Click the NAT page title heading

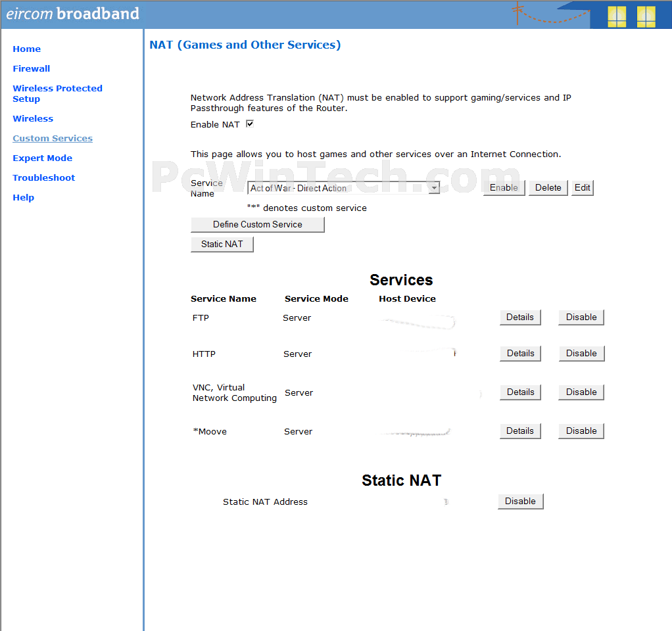pos(245,45)
